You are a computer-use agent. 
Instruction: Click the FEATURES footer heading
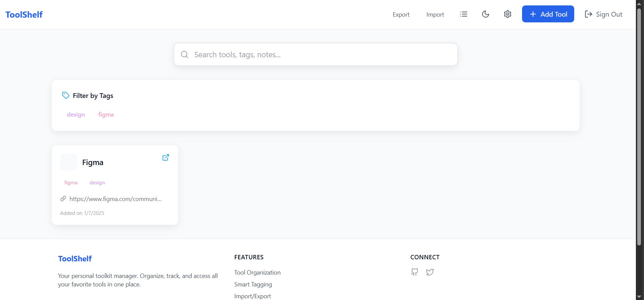(x=249, y=257)
